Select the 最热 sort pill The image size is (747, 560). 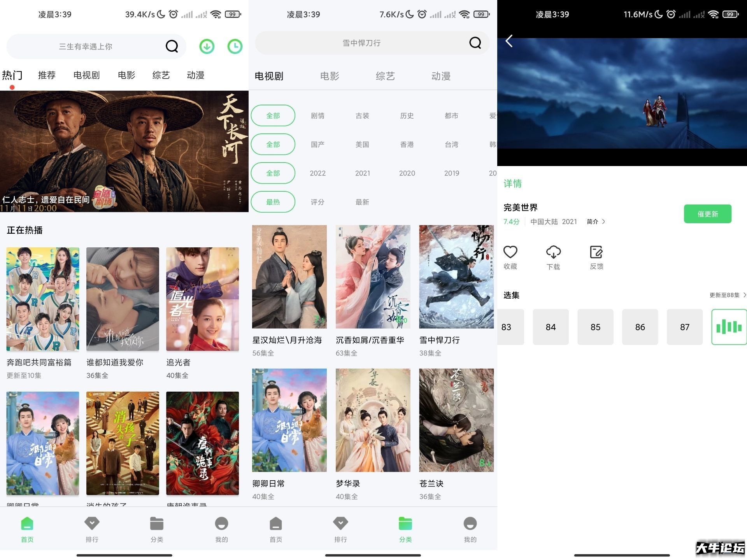tap(273, 202)
